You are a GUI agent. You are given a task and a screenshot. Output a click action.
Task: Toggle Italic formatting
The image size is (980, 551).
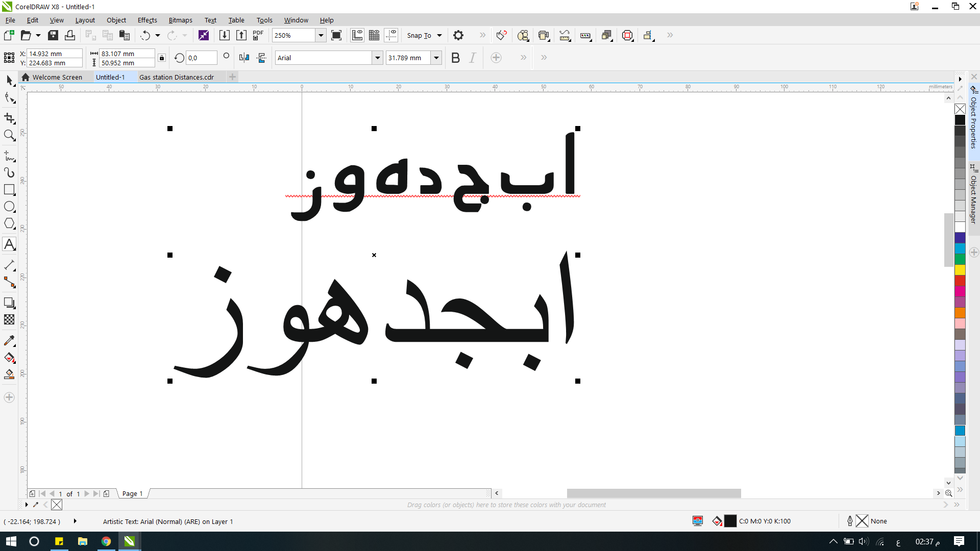473,58
